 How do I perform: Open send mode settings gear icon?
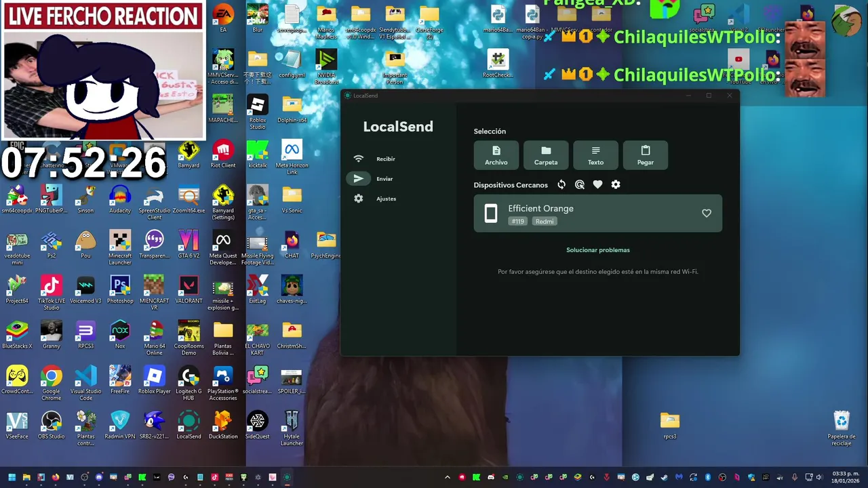[616, 184]
